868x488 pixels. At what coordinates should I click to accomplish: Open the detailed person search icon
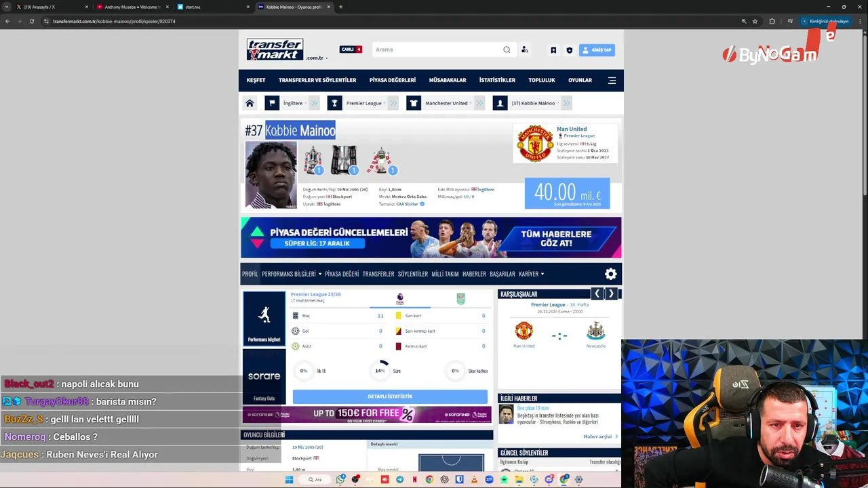(x=525, y=49)
